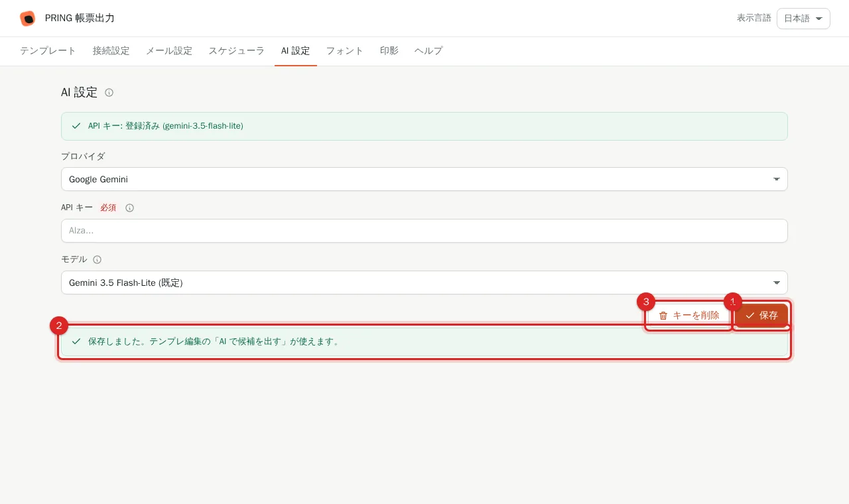Open the 接続設定 tab

(111, 51)
